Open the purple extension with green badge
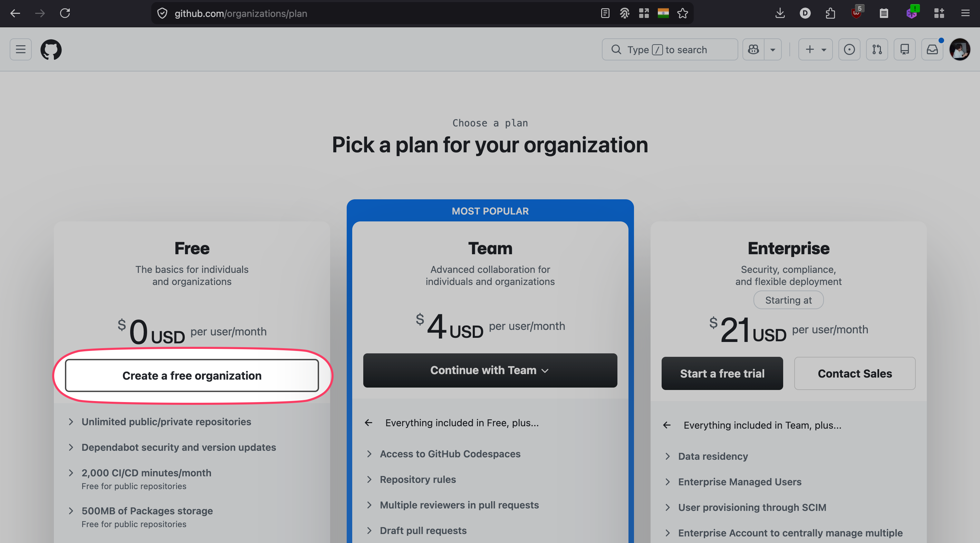 point(912,12)
